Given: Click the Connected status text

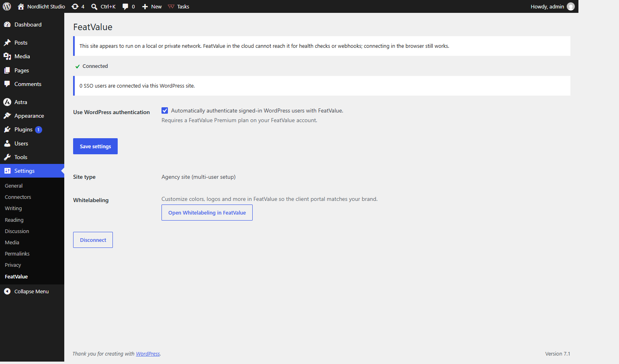Looking at the screenshot, I should [x=95, y=66].
